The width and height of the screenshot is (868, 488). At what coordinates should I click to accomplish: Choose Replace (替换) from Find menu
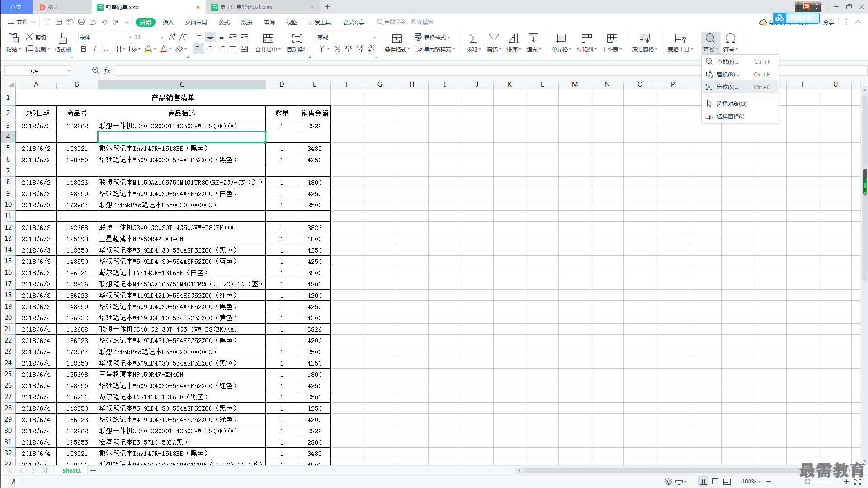740,75
